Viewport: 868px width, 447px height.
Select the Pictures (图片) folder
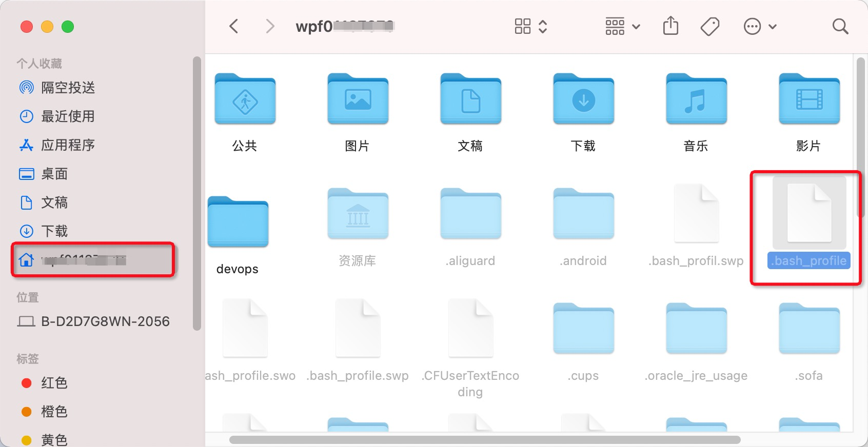tap(358, 99)
